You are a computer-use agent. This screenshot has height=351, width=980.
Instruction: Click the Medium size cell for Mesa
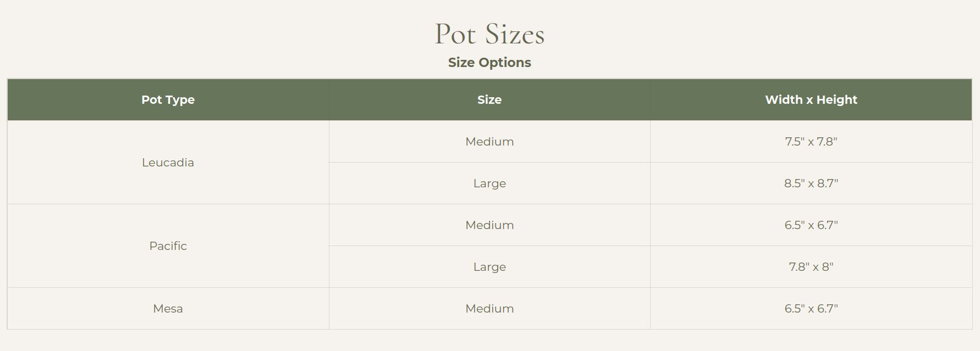489,309
